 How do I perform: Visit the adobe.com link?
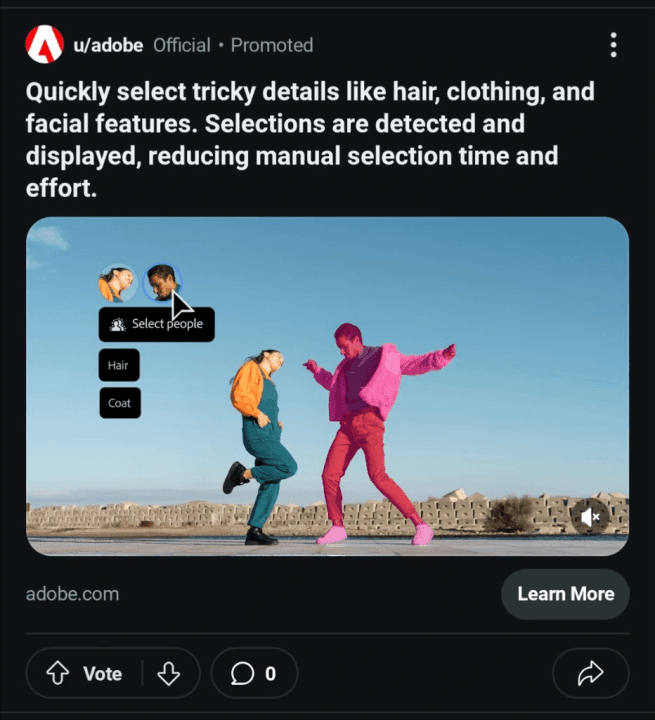tap(72, 594)
